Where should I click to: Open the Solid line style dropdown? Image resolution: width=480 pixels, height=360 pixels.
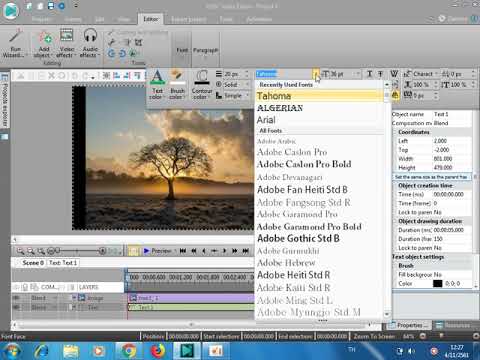click(x=247, y=85)
